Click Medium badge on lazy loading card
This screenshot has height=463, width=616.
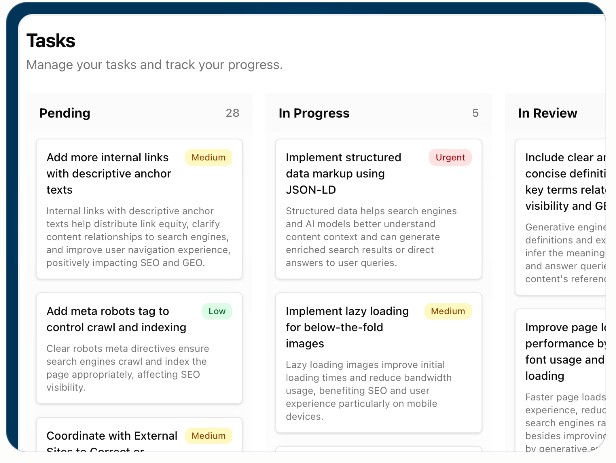pos(448,311)
